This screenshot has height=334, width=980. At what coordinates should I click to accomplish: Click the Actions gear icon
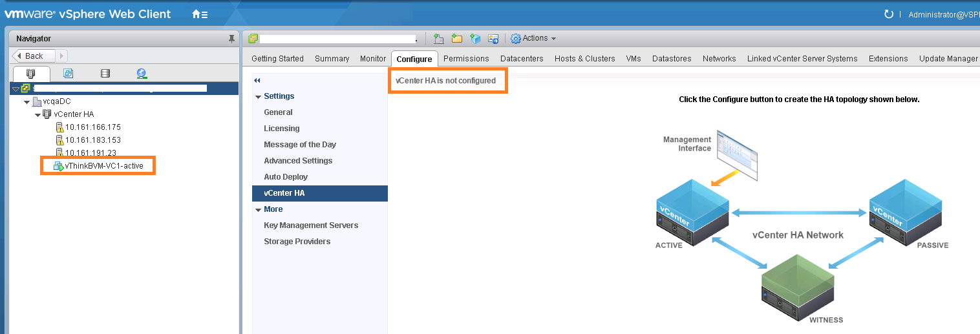[516, 39]
